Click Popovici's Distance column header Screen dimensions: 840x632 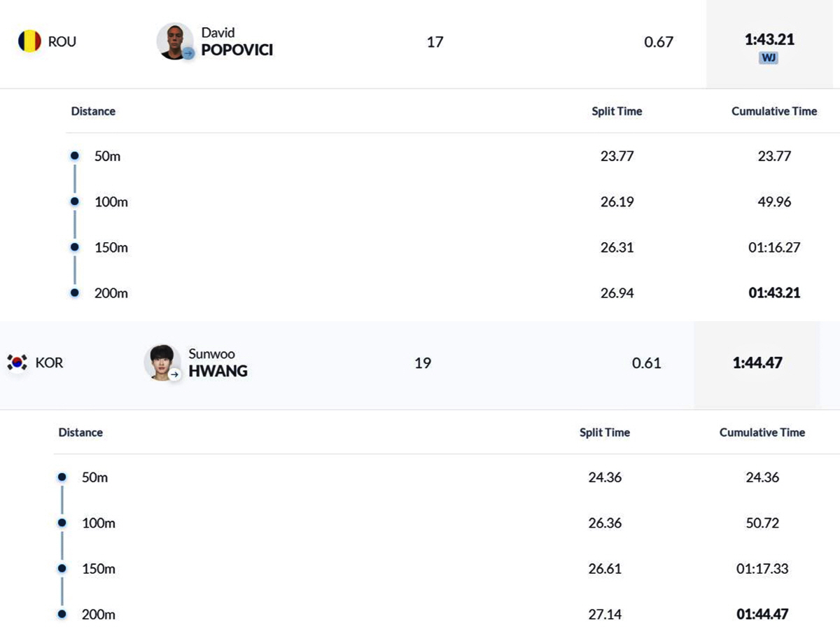(x=93, y=111)
